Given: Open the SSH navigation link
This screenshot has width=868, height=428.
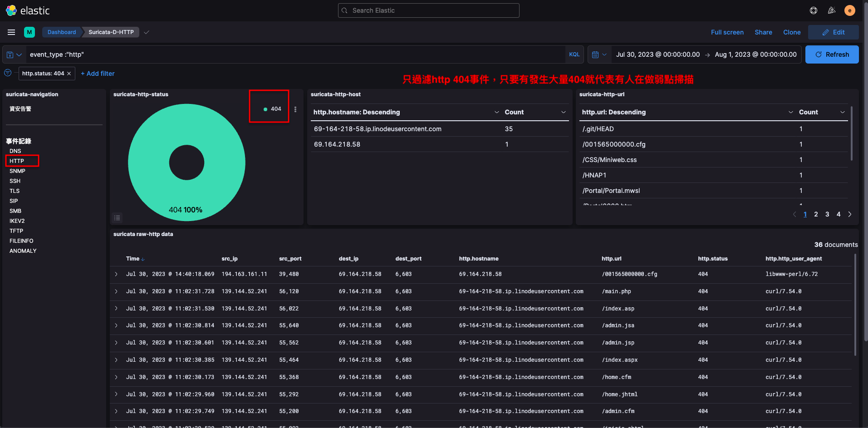Looking at the screenshot, I should tap(15, 181).
